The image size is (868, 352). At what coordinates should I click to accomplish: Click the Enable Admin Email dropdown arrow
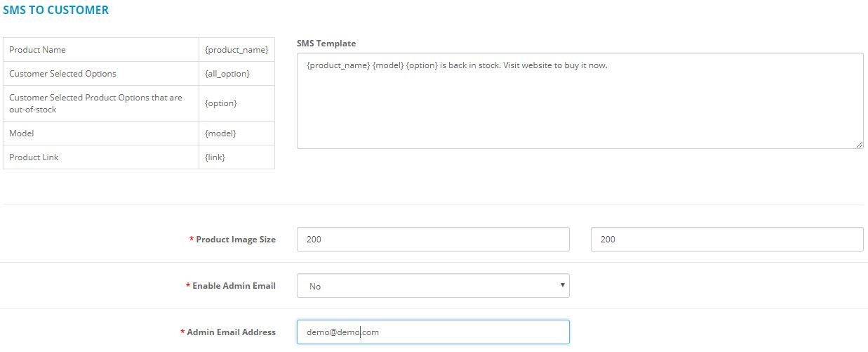[x=562, y=285]
